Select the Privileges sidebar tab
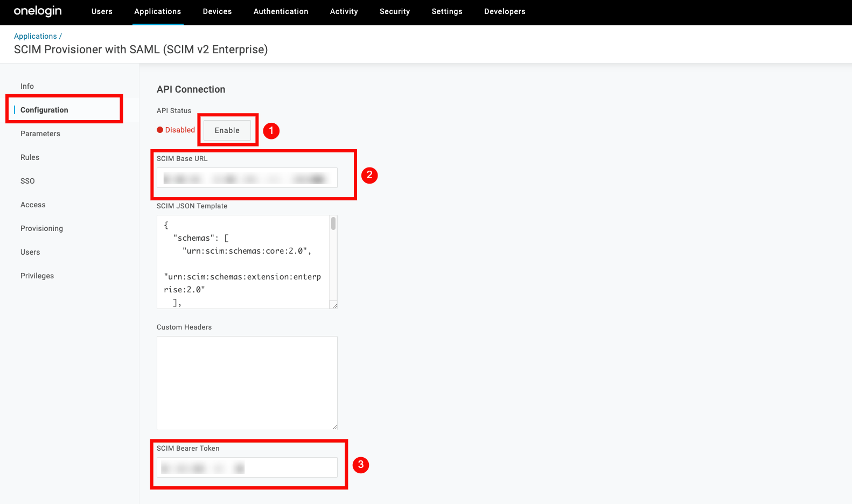The image size is (852, 504). [37, 276]
